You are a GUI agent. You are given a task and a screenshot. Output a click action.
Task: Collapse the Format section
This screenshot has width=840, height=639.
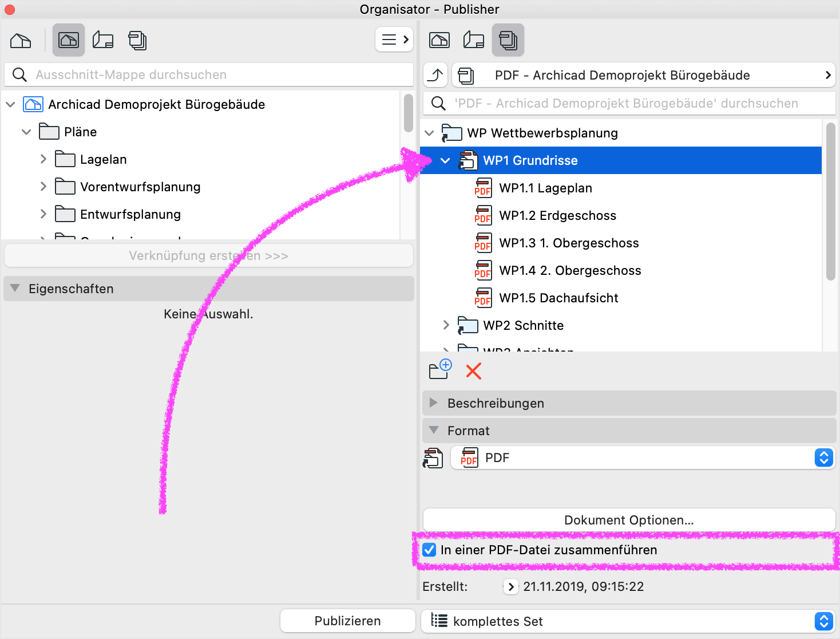(x=434, y=430)
